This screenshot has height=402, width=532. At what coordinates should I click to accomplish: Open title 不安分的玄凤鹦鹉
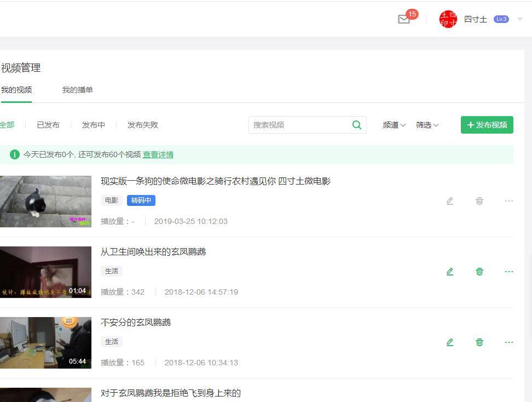(x=136, y=322)
